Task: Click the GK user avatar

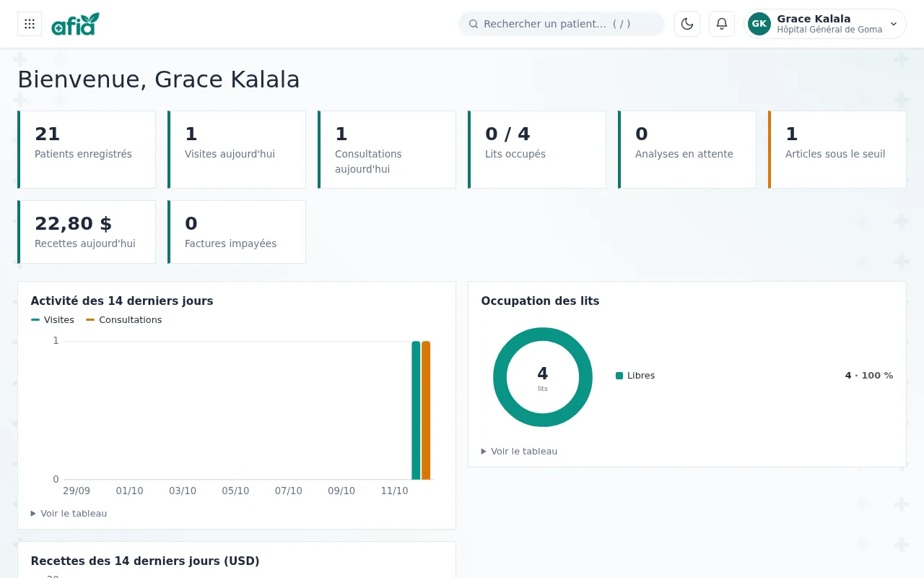Action: click(x=759, y=24)
